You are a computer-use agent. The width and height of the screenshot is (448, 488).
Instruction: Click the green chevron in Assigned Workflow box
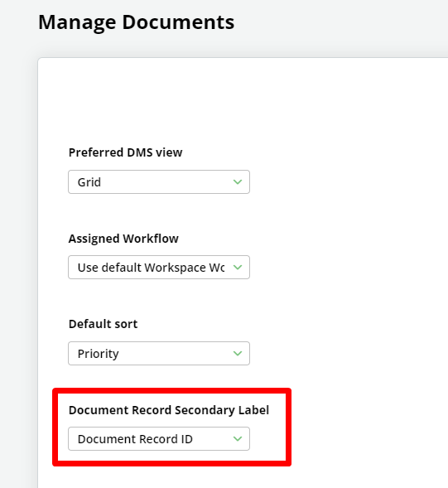(238, 268)
